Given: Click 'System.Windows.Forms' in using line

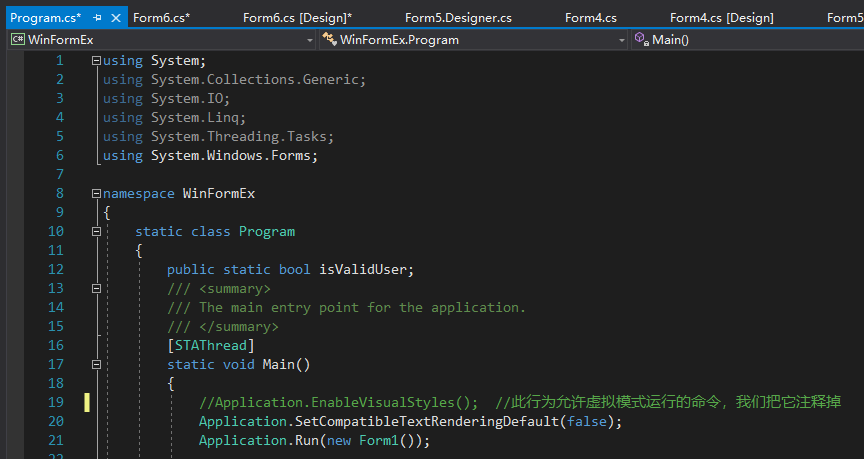Looking at the screenshot, I should [231, 156].
